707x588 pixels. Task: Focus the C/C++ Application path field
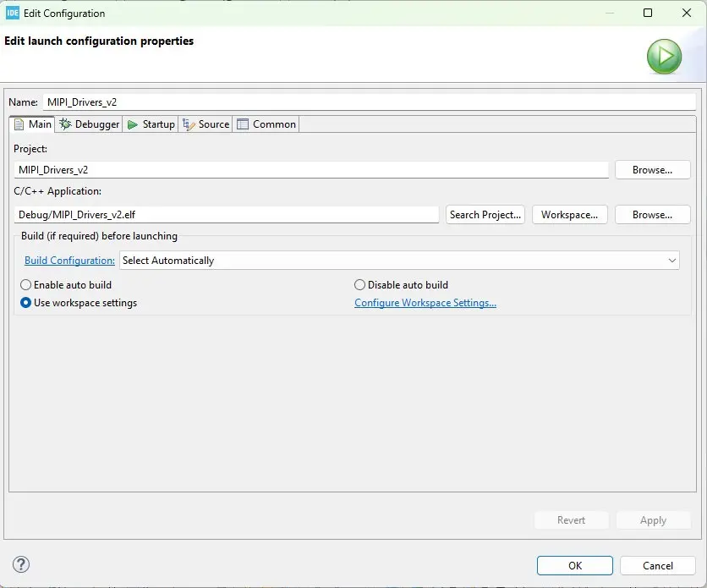coord(227,215)
